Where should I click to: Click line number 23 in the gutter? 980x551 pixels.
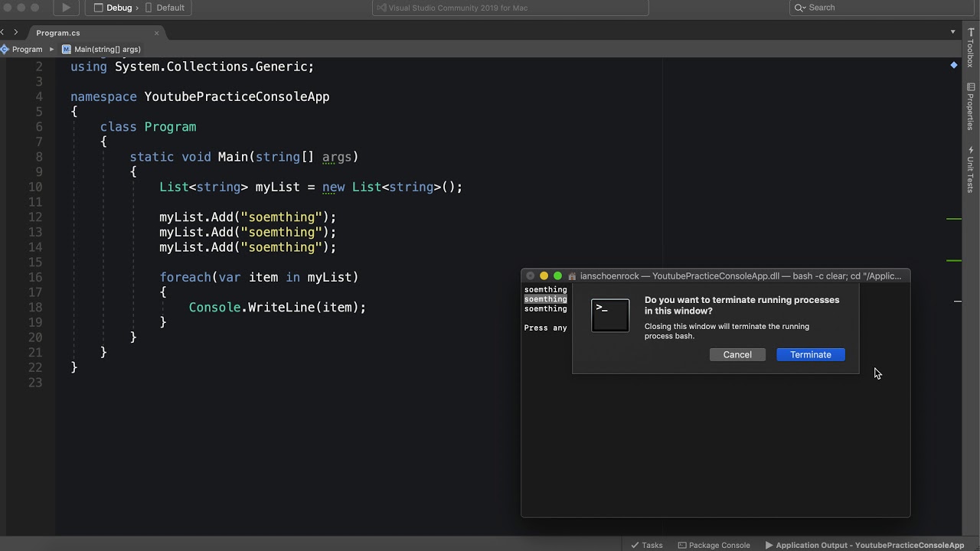35,382
